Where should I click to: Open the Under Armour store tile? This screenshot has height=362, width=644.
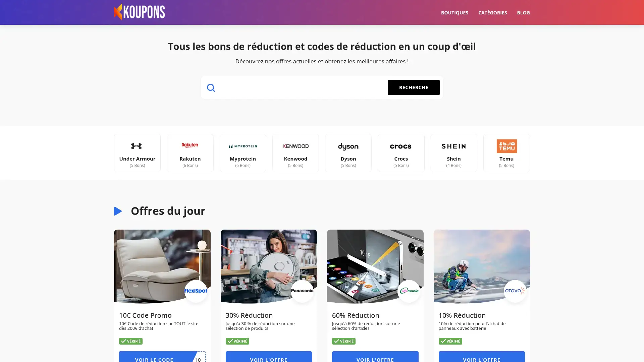pyautogui.click(x=137, y=153)
